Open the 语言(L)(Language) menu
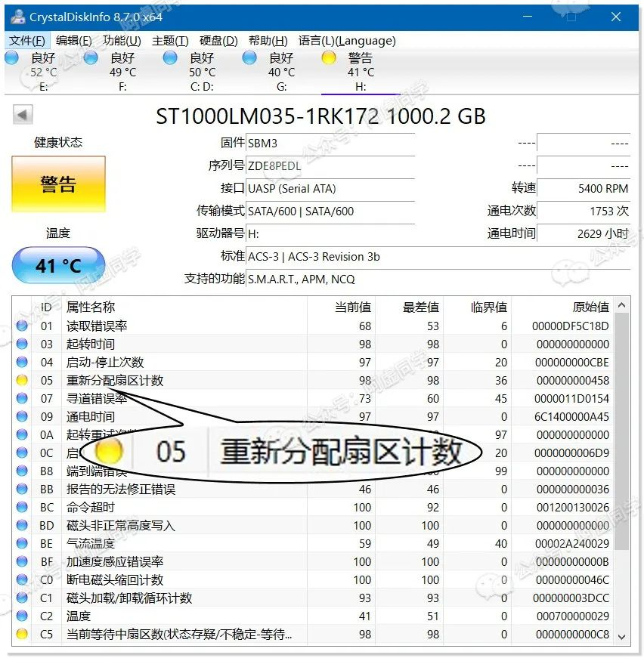 click(x=347, y=41)
